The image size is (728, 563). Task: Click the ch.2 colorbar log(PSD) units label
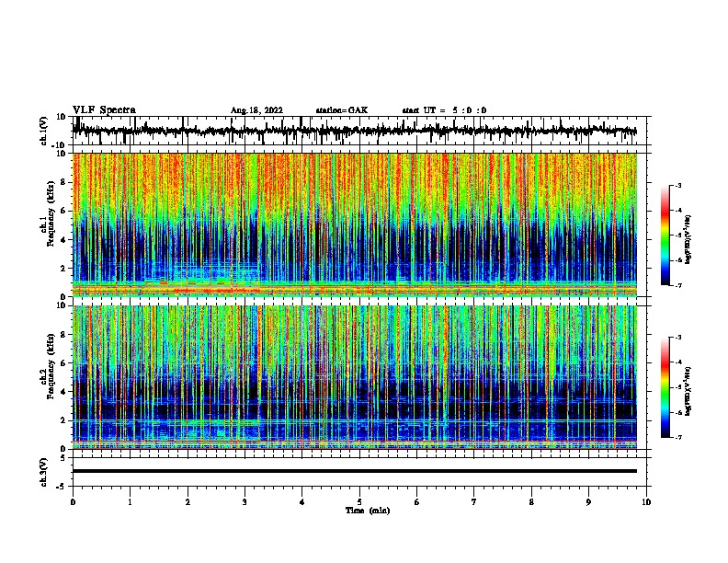coord(688,391)
